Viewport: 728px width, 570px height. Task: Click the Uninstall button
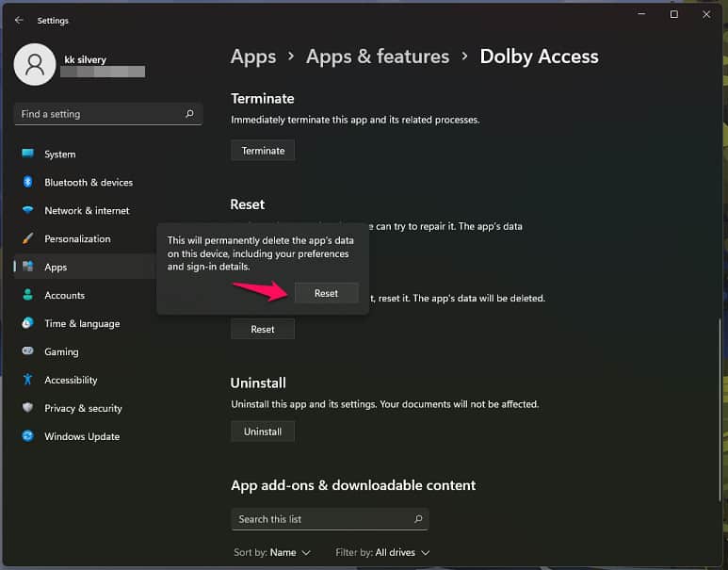(263, 432)
